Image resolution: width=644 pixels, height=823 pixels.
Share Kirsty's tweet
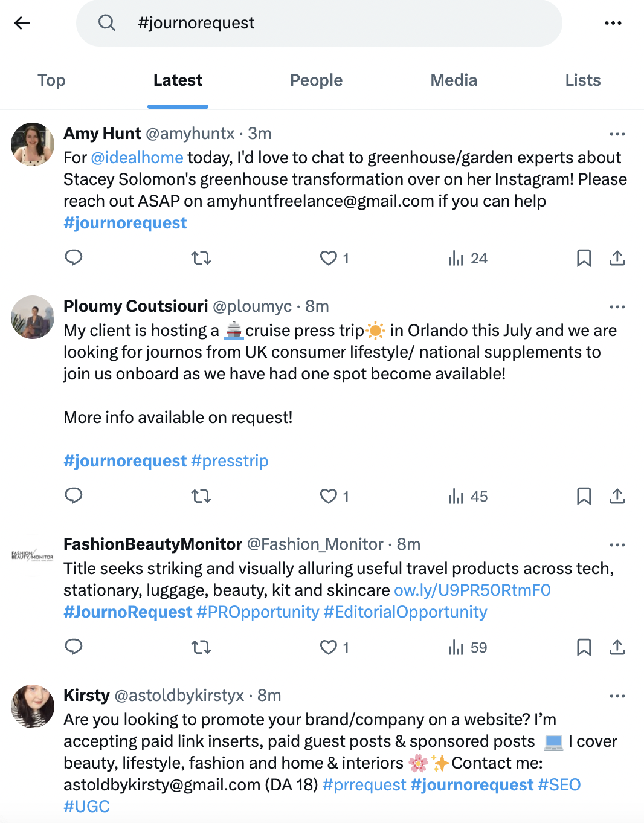[x=617, y=821]
